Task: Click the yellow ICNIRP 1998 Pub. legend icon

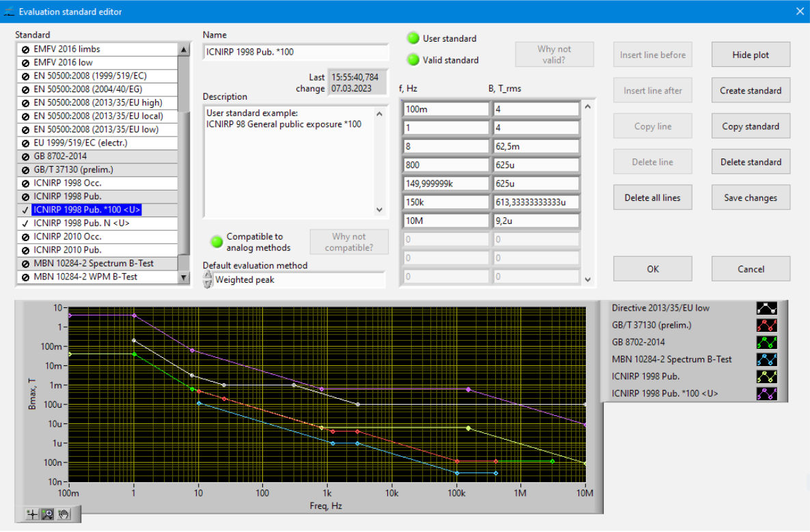Action: [x=766, y=376]
